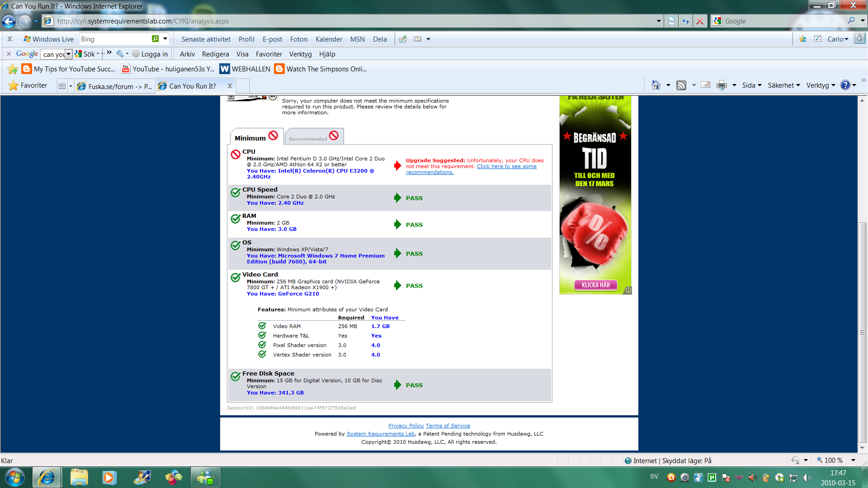Open the search provider dropdown arrow

(863, 21)
